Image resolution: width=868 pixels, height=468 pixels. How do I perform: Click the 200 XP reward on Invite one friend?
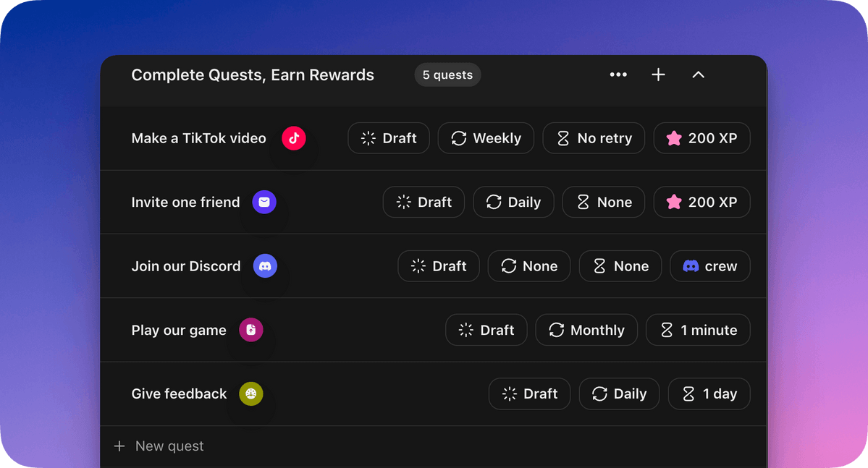coord(701,203)
